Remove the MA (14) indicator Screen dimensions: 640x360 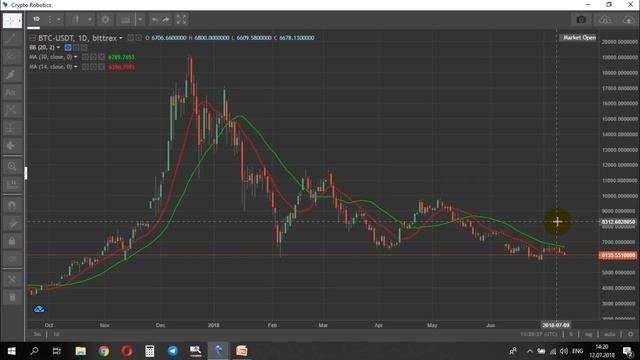(101, 67)
